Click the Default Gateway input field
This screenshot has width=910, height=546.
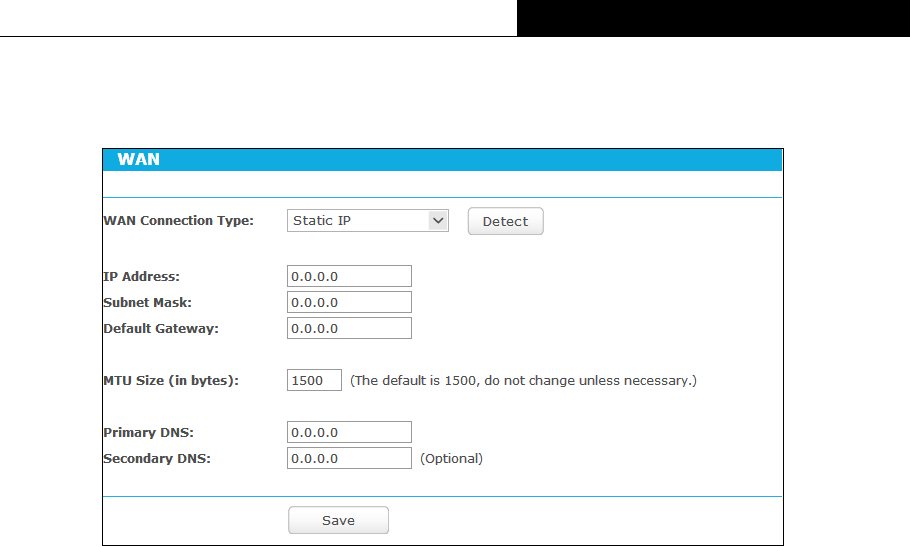pyautogui.click(x=349, y=328)
